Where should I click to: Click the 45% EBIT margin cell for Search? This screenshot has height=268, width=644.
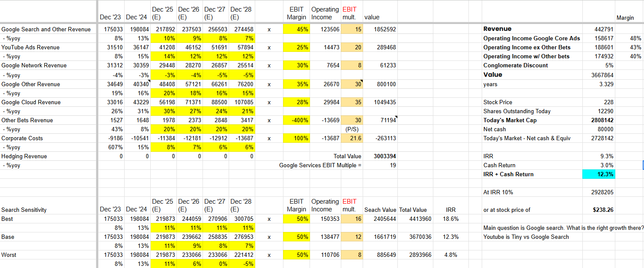tap(296, 29)
